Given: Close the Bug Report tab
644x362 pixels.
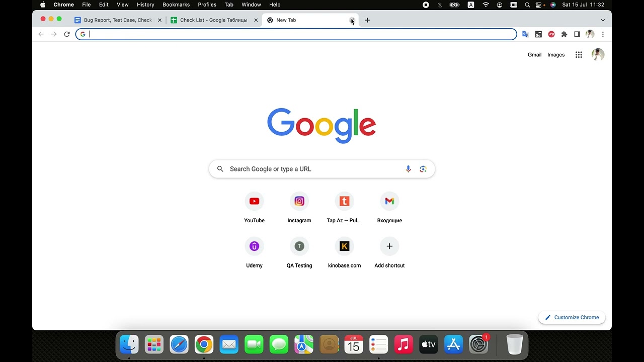Looking at the screenshot, I should coord(159,20).
